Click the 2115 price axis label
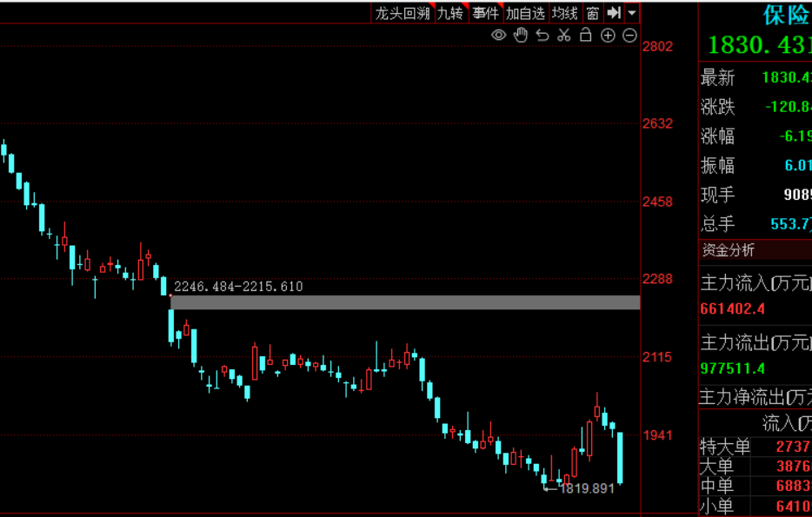812x517 pixels. coord(657,356)
